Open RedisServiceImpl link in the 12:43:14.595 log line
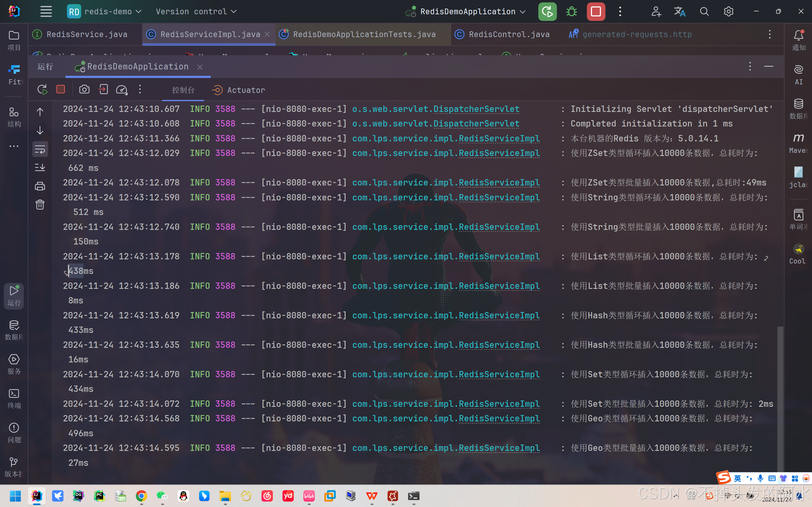The image size is (812, 507). tap(499, 448)
